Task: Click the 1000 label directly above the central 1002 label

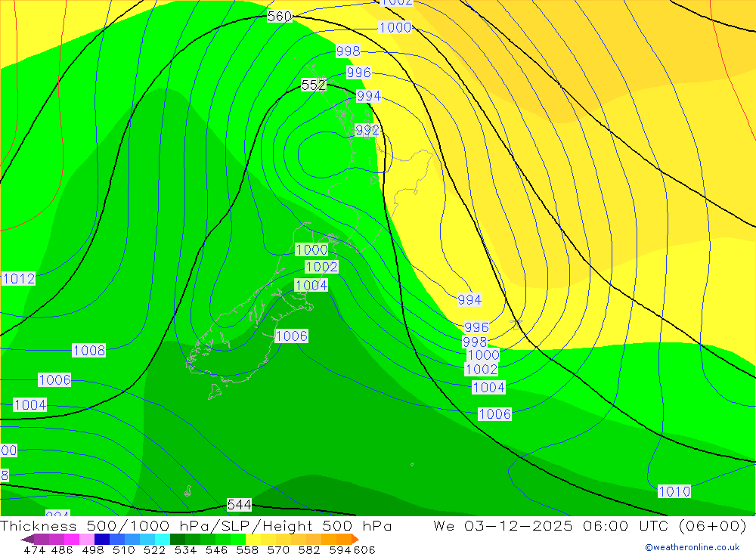Action: (x=311, y=249)
